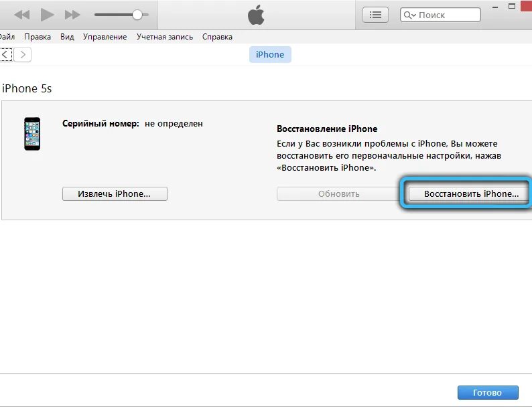Open search options magnifier dropdown

click(x=409, y=15)
